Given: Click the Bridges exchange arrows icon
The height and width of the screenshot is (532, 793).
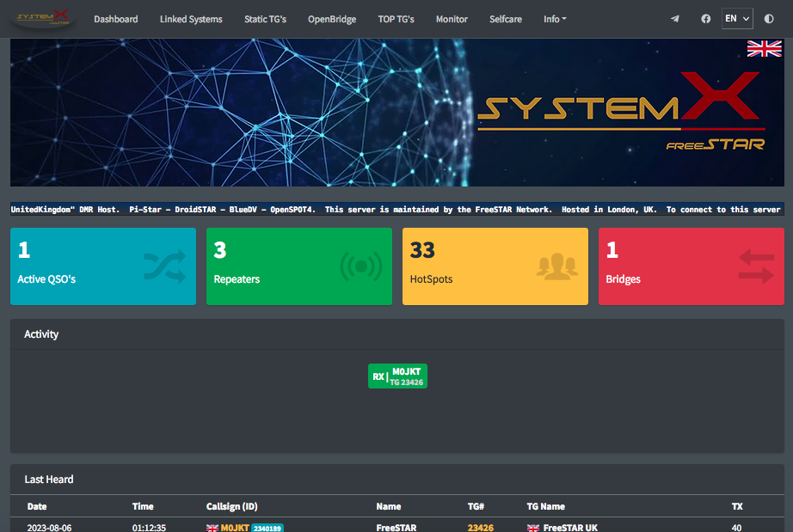Looking at the screenshot, I should click(756, 266).
